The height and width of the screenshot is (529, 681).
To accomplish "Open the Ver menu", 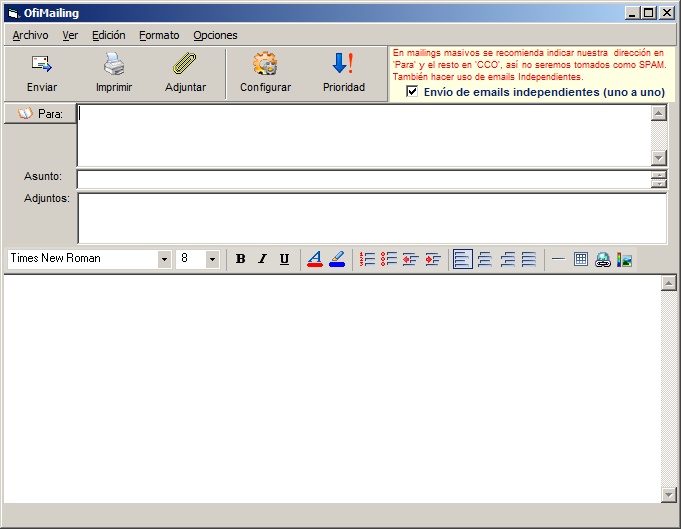I will tap(70, 35).
